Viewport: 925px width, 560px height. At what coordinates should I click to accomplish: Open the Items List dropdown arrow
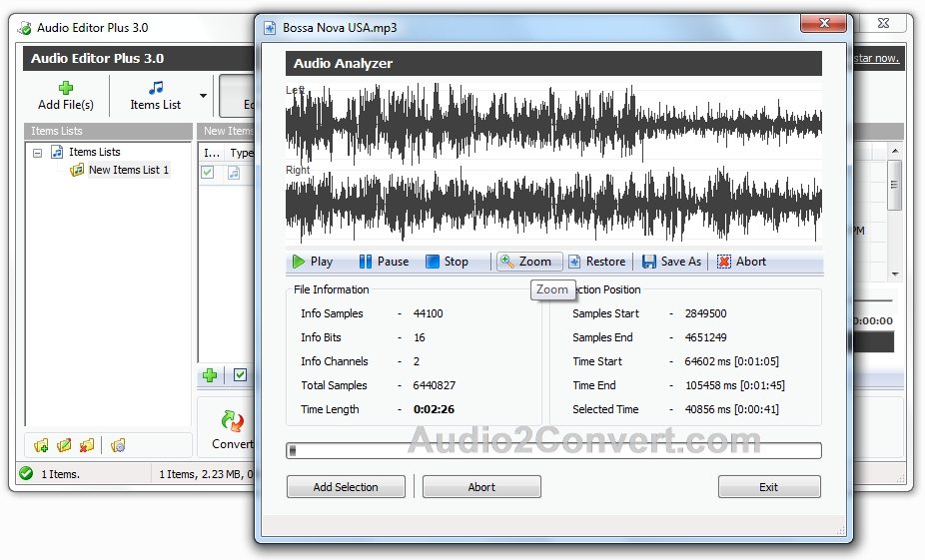point(203,96)
